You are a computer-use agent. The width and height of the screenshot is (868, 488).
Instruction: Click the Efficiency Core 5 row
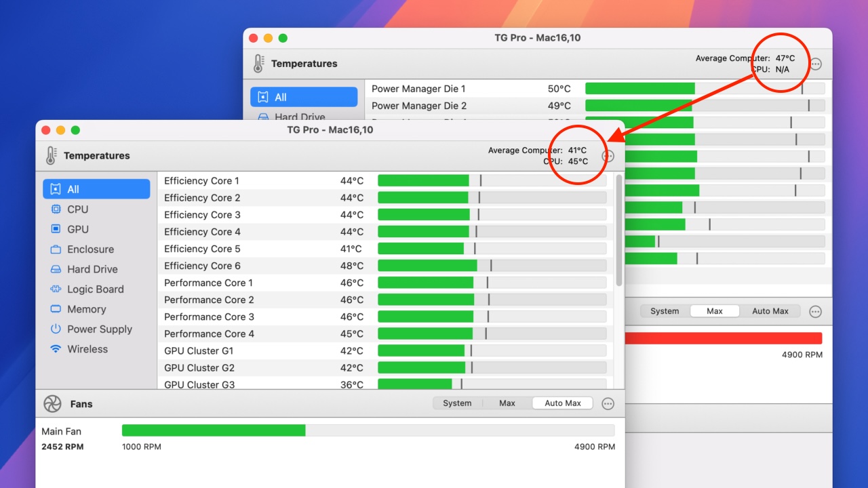[x=385, y=249]
